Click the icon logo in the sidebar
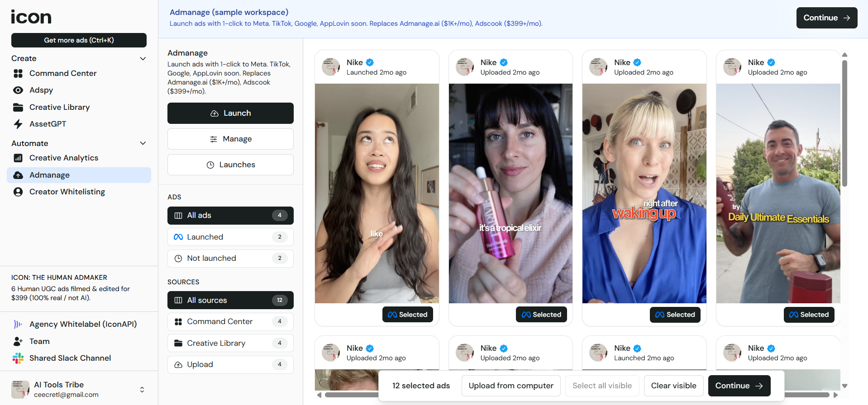The width and height of the screenshot is (868, 405). pyautogui.click(x=31, y=17)
